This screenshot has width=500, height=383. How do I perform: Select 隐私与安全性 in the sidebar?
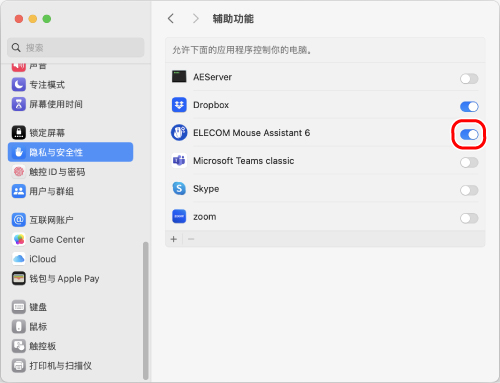(x=56, y=152)
